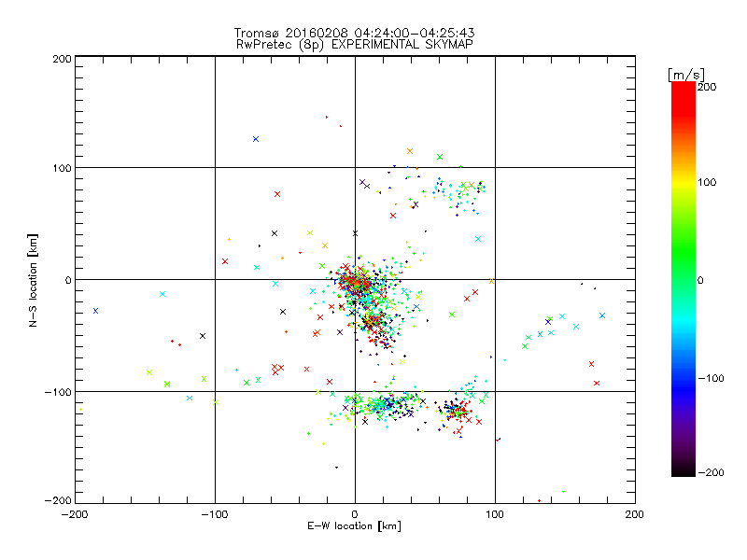Click the colorbar's '-200' bottom label
This screenshot has width=747, height=560.
(x=711, y=472)
